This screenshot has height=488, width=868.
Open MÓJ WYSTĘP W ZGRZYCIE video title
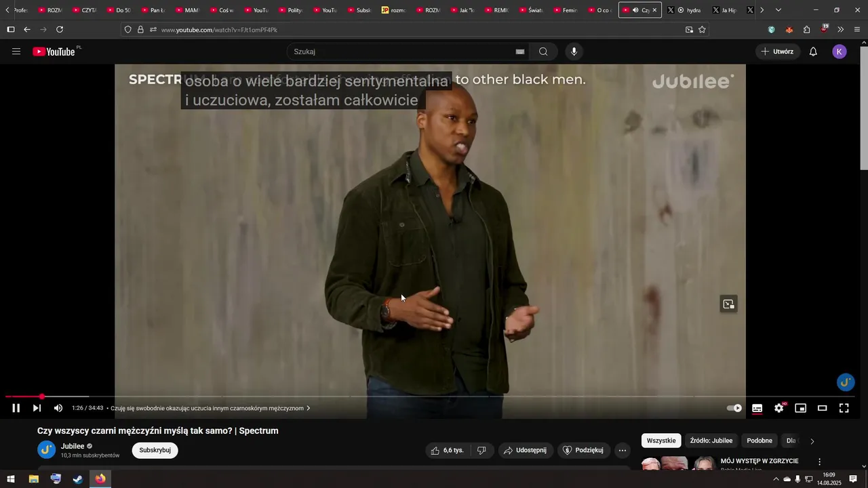click(759, 461)
